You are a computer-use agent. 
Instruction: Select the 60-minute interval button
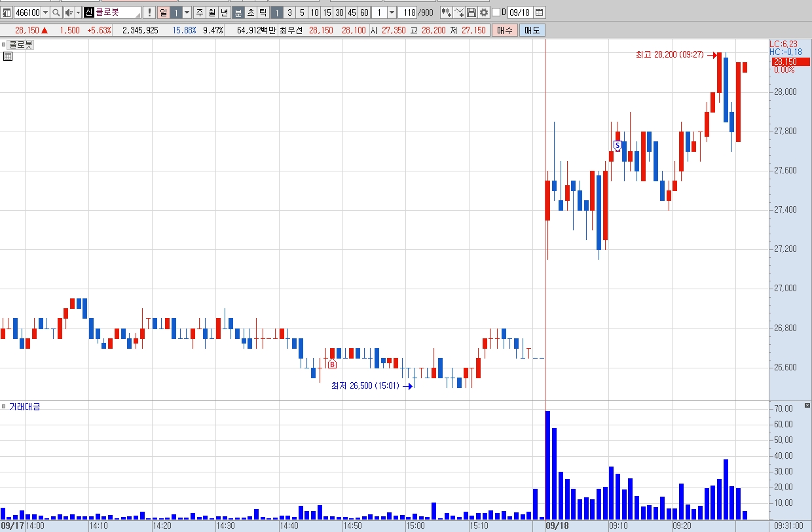(x=364, y=12)
